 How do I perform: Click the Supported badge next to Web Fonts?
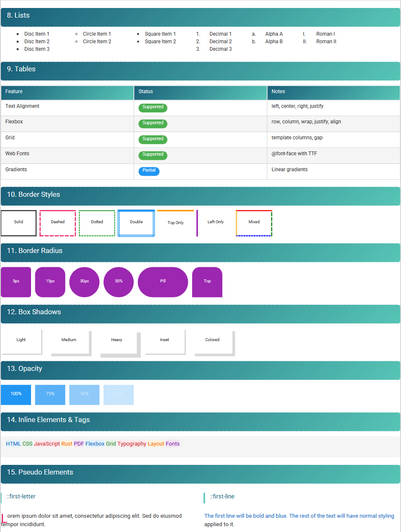point(152,155)
